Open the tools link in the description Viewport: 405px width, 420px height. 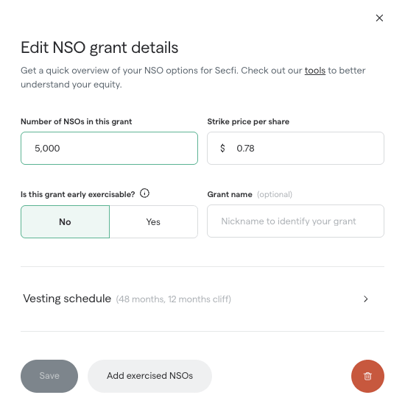click(x=315, y=71)
